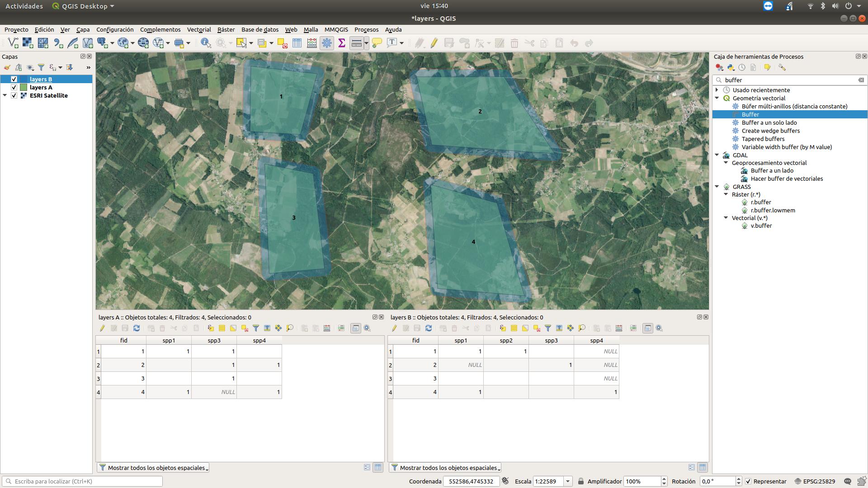Show Statistical Summary sigma icon
This screenshot has height=488, width=868.
tap(342, 43)
